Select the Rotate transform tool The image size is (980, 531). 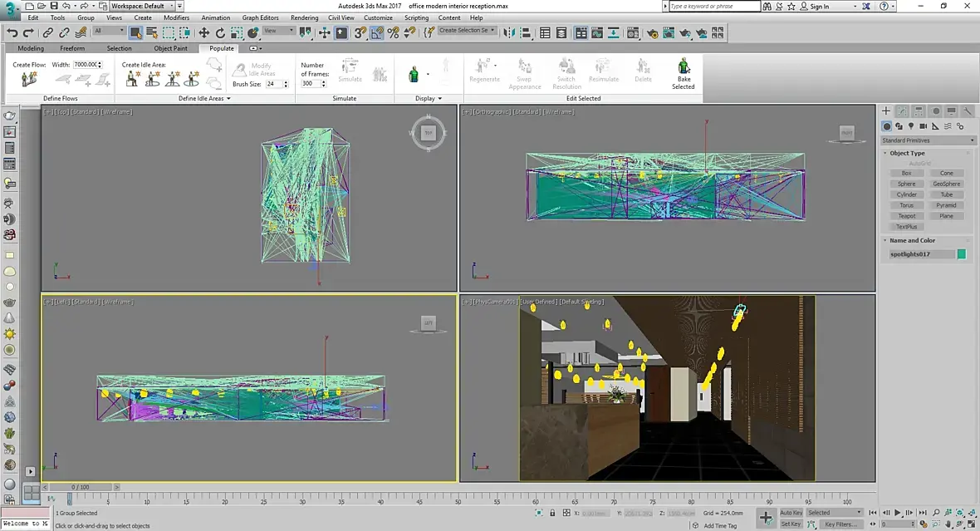(x=220, y=33)
